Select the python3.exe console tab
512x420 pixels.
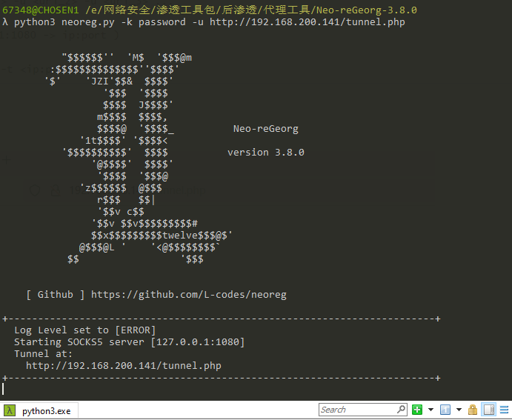coord(39,411)
